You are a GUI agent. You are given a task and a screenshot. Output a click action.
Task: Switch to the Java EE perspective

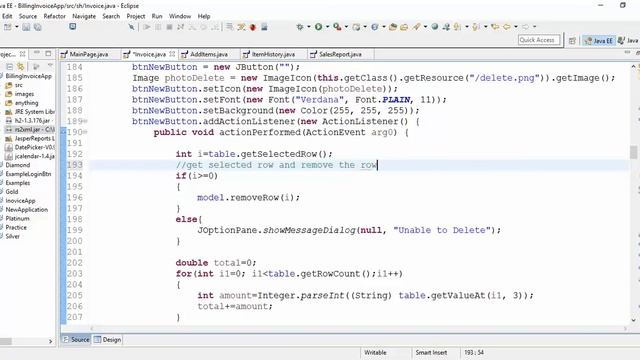[x=598, y=40]
